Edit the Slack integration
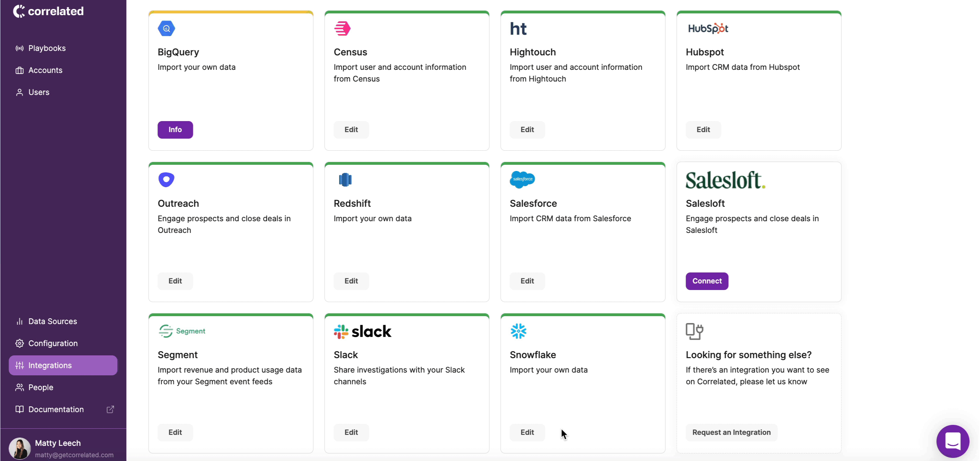This screenshot has height=461, width=980. coord(351,432)
